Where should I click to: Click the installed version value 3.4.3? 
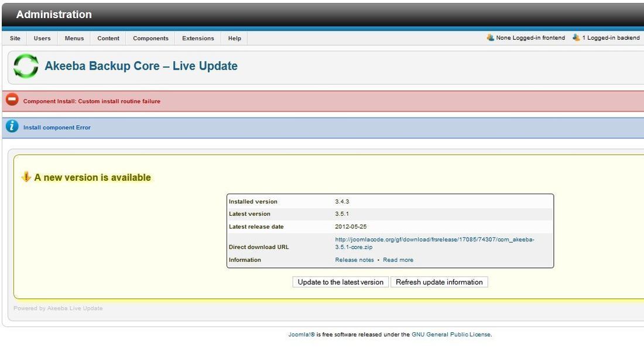pyautogui.click(x=342, y=202)
